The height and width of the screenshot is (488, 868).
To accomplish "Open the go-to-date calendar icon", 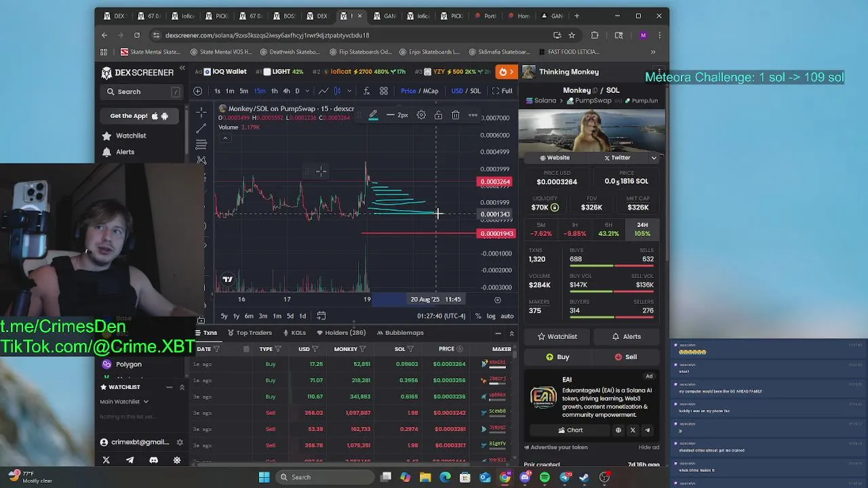I will (x=321, y=316).
